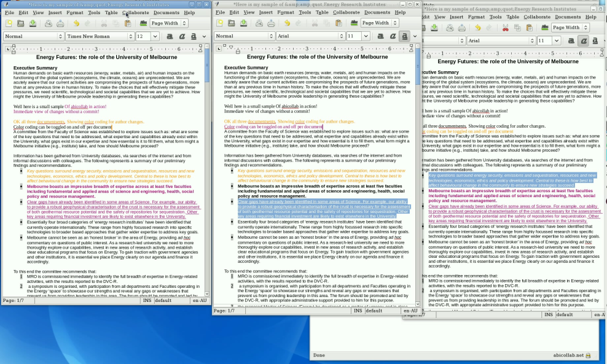
Task: Create a new document in the left AbiWord window
Action: point(9,23)
